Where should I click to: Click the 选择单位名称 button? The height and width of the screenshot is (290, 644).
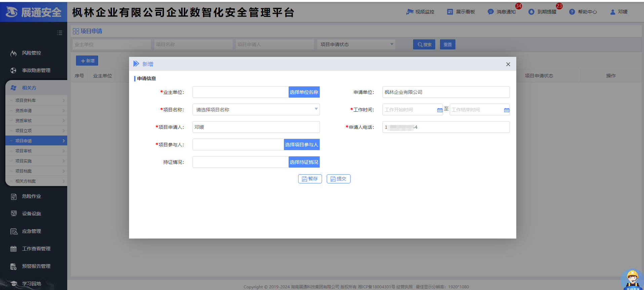point(304,92)
